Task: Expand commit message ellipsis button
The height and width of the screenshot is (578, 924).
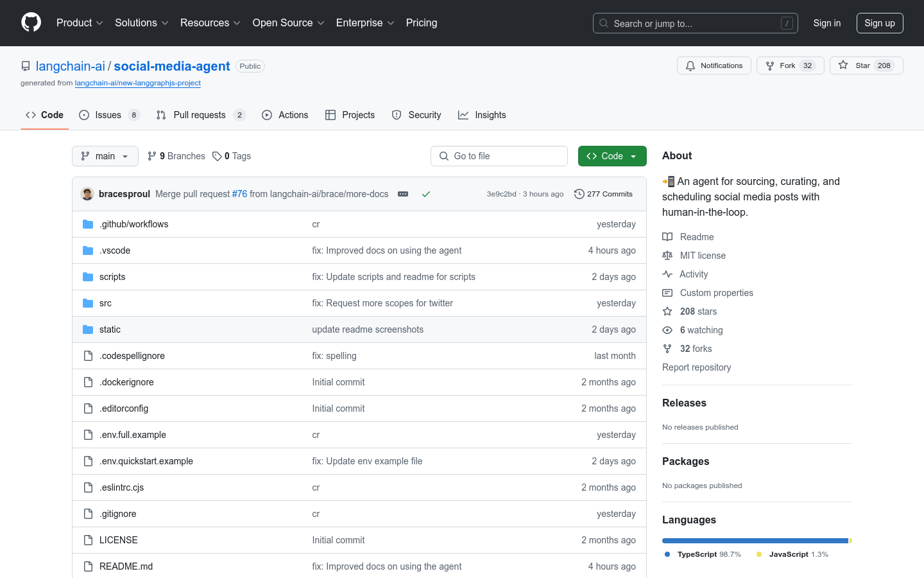Action: [403, 194]
